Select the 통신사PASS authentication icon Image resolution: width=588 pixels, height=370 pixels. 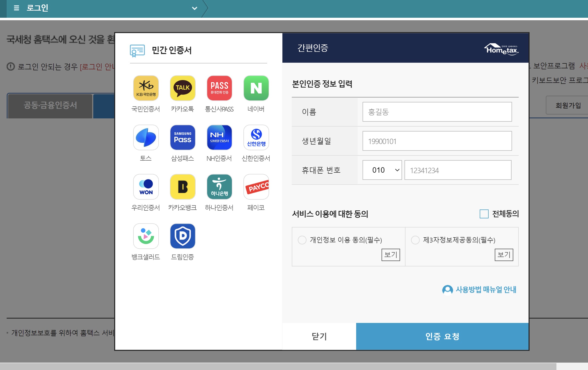(x=219, y=88)
